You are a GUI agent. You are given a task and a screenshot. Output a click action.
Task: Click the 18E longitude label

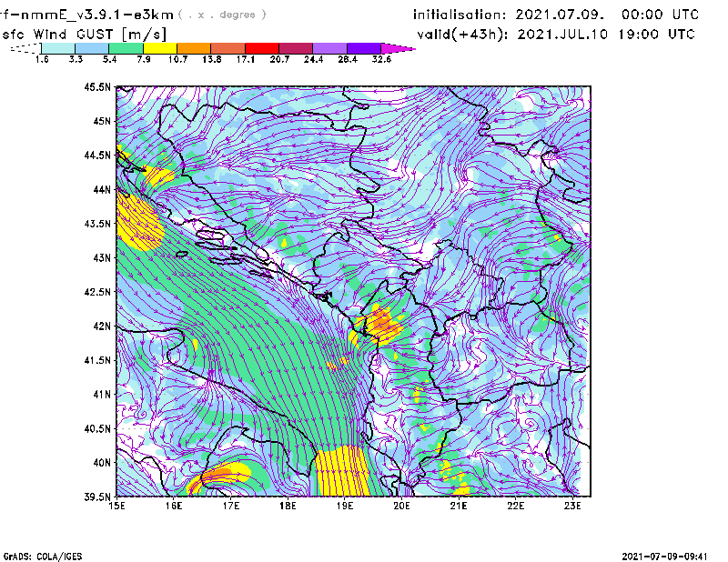288,506
